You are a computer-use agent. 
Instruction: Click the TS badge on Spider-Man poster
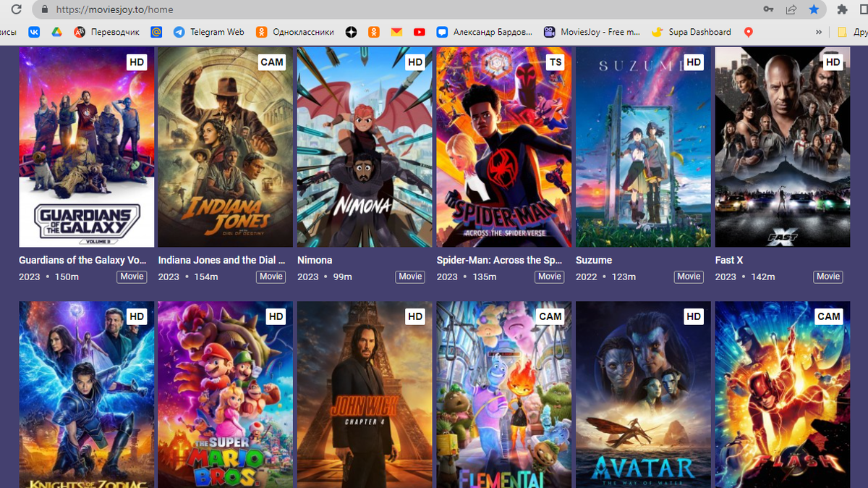click(555, 62)
